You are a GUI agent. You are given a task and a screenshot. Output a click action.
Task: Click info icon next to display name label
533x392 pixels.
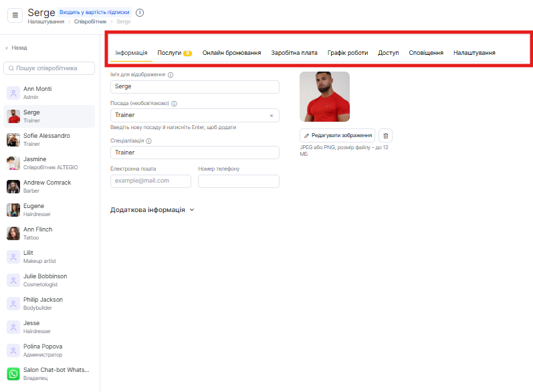click(x=171, y=75)
